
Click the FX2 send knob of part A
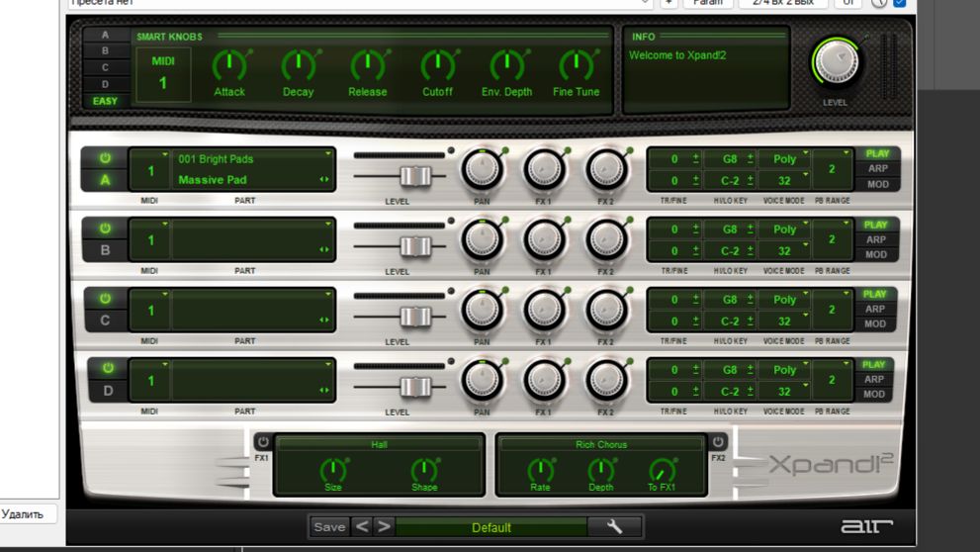[605, 169]
